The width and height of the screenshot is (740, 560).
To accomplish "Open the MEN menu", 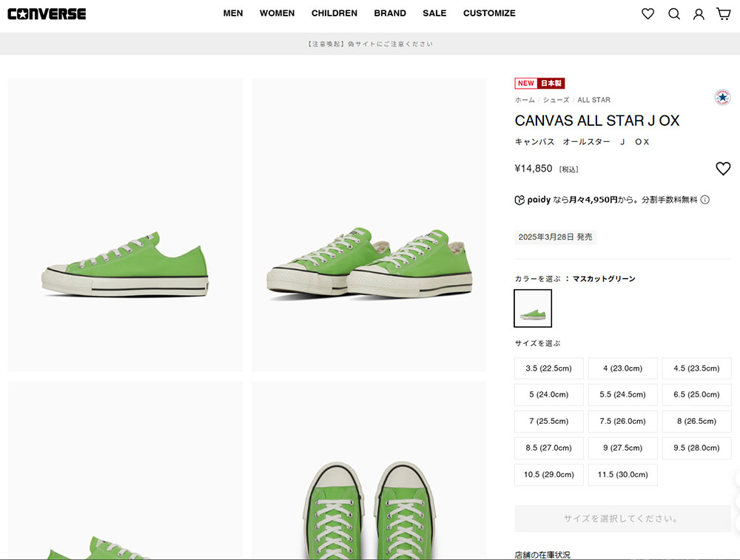I will point(233,13).
